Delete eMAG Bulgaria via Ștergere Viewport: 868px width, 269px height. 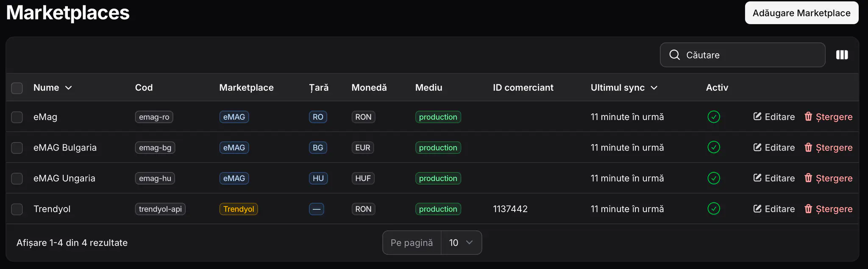pos(828,147)
